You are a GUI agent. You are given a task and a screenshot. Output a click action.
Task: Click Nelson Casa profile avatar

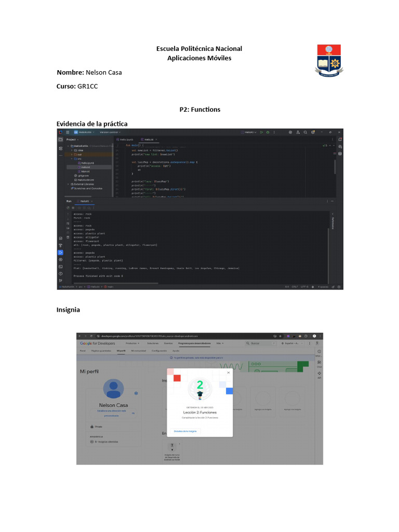(x=113, y=389)
